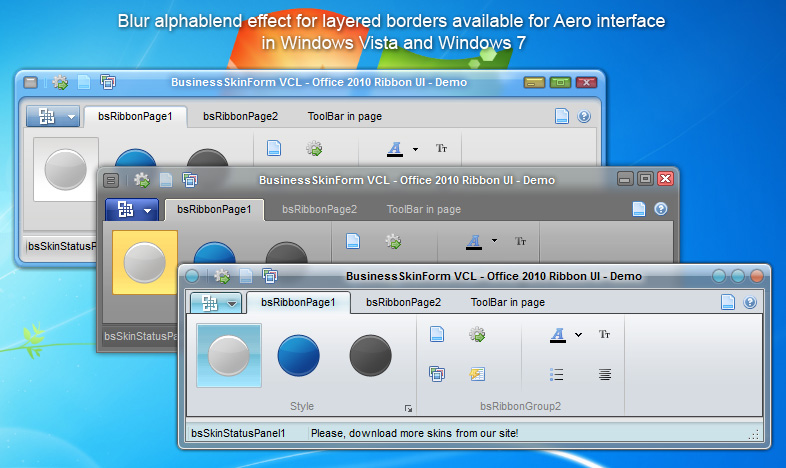This screenshot has height=468, width=786.
Task: Open ToolBar in page tab in front window
Action: tap(507, 302)
